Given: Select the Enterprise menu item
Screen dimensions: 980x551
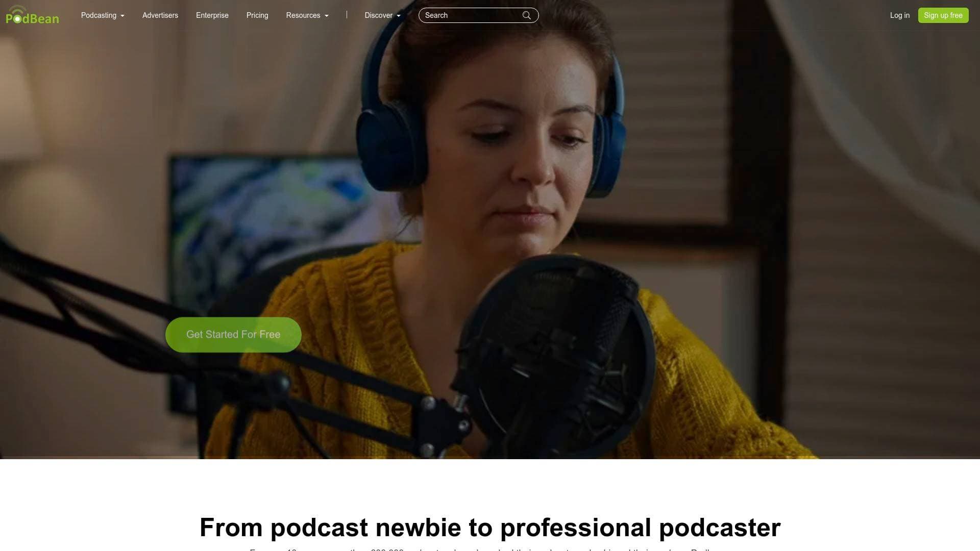Looking at the screenshot, I should [x=212, y=15].
